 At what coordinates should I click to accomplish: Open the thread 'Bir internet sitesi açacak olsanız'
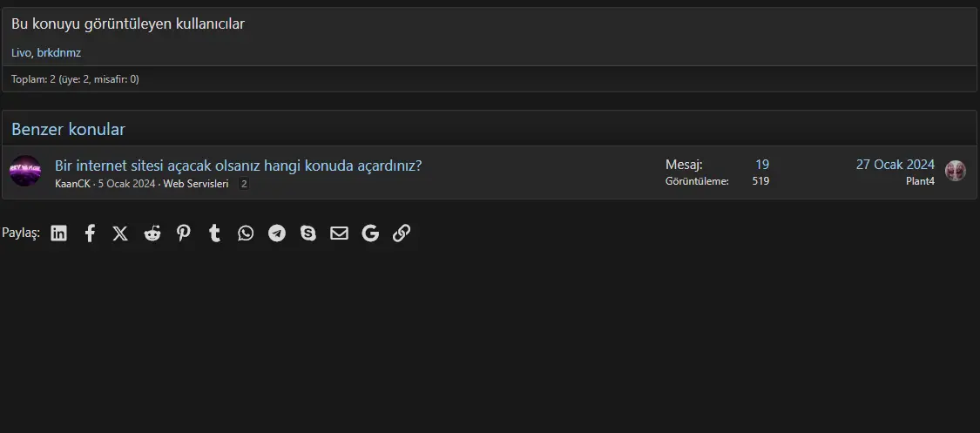pos(238,166)
